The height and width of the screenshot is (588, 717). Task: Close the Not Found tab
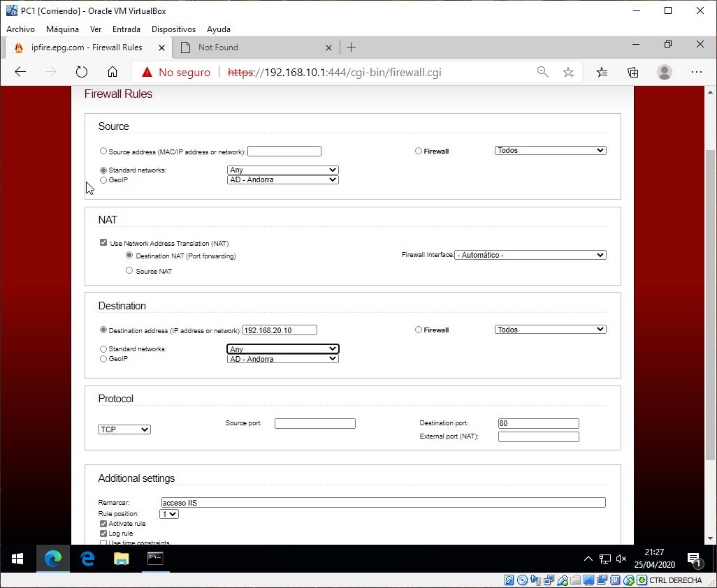click(328, 47)
